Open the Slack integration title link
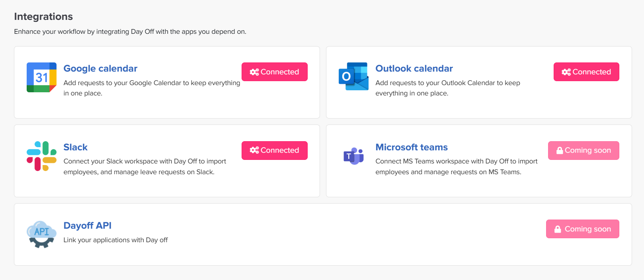The image size is (644, 280). (76, 147)
